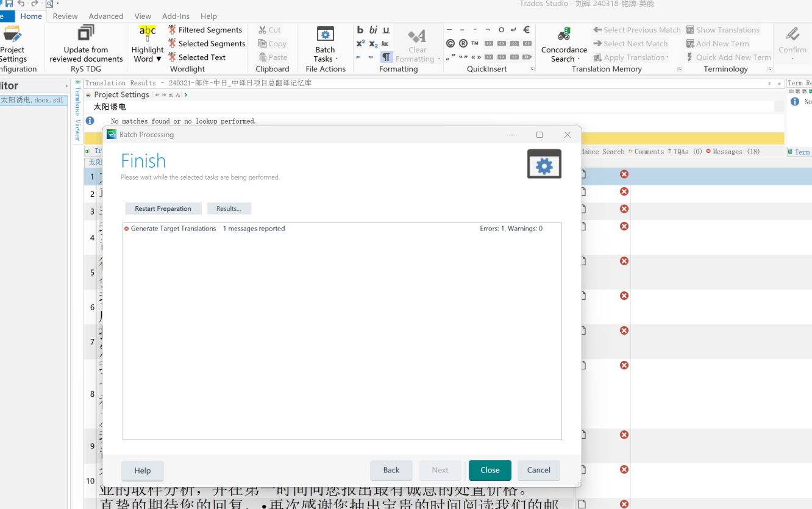This screenshot has width=812, height=509.
Task: Open the Batch Tasks dropdown
Action: [x=326, y=44]
